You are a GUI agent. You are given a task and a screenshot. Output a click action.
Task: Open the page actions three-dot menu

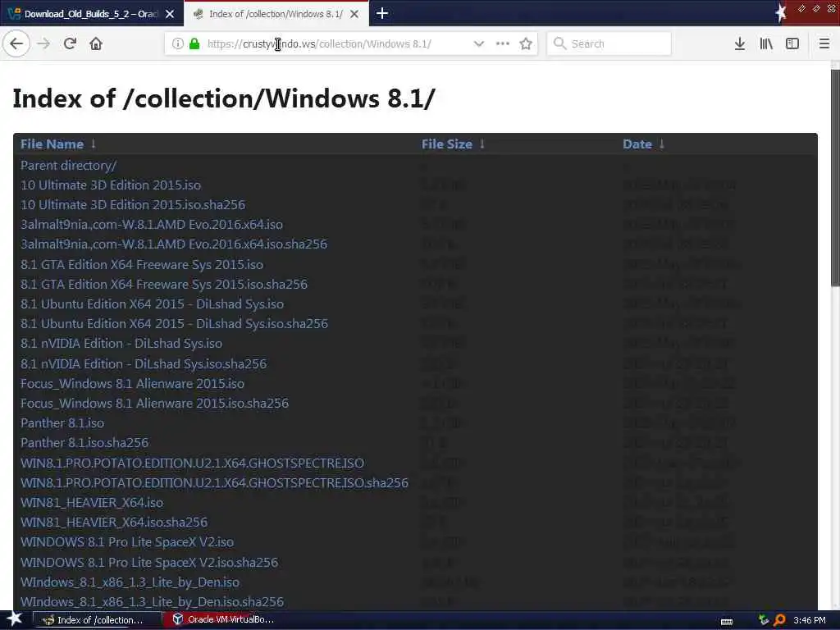click(x=503, y=43)
